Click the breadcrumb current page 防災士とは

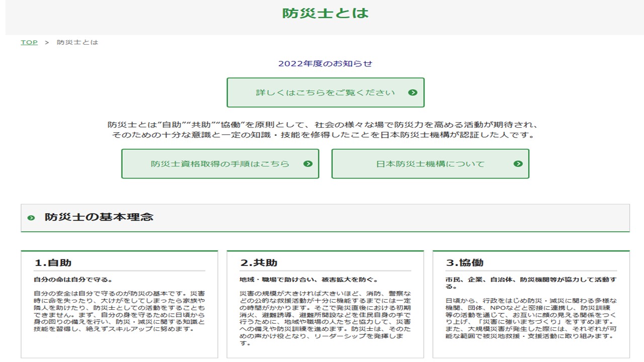pyautogui.click(x=77, y=42)
